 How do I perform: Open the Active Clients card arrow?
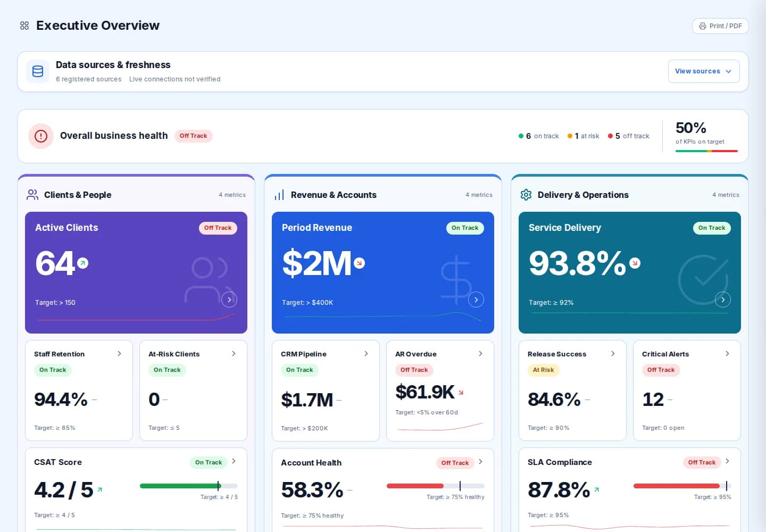229,300
